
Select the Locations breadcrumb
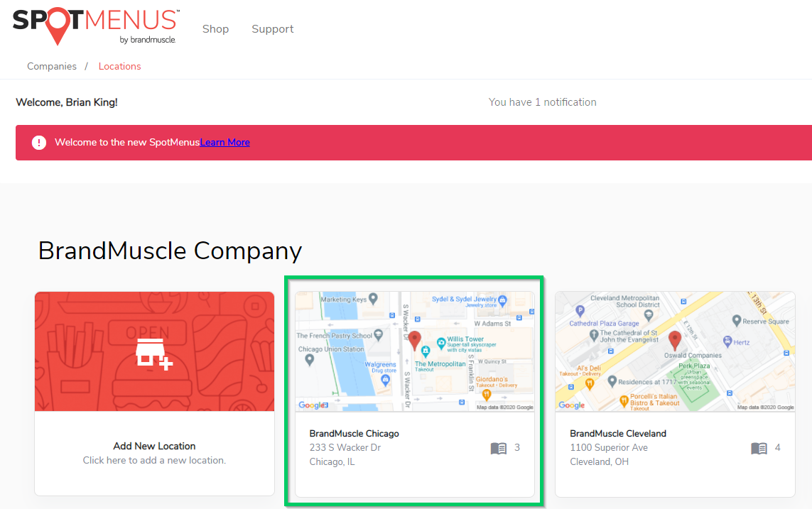[x=119, y=66]
